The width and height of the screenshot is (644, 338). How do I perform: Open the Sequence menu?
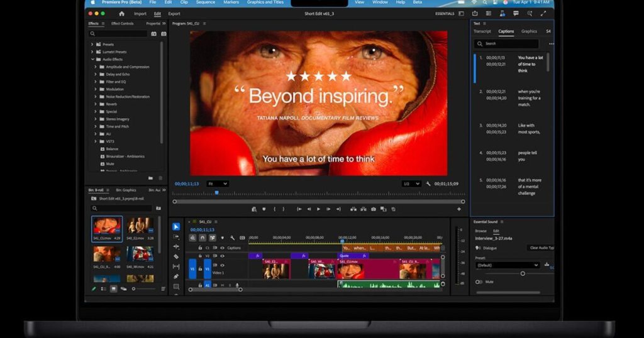tap(205, 3)
